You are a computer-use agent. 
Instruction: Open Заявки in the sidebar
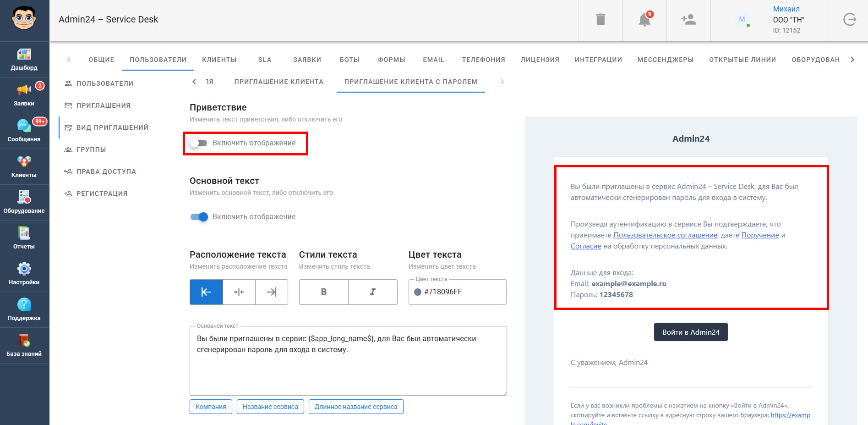[24, 95]
